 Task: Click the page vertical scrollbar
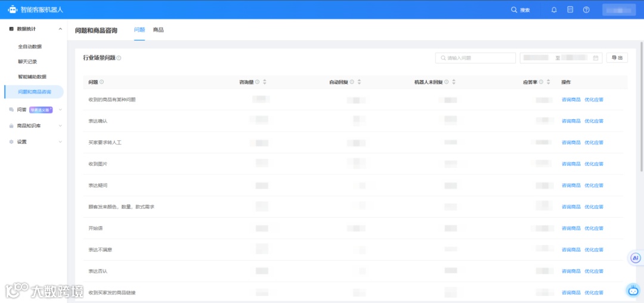tap(642, 106)
